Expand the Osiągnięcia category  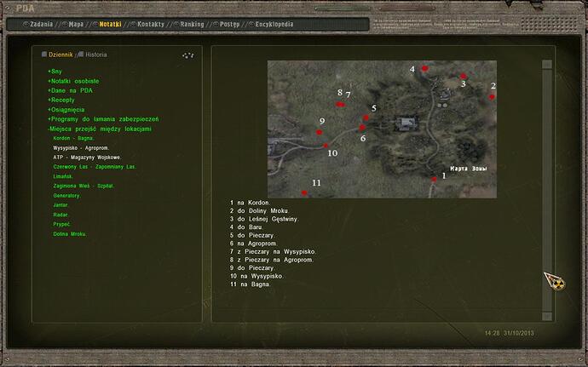(x=66, y=110)
